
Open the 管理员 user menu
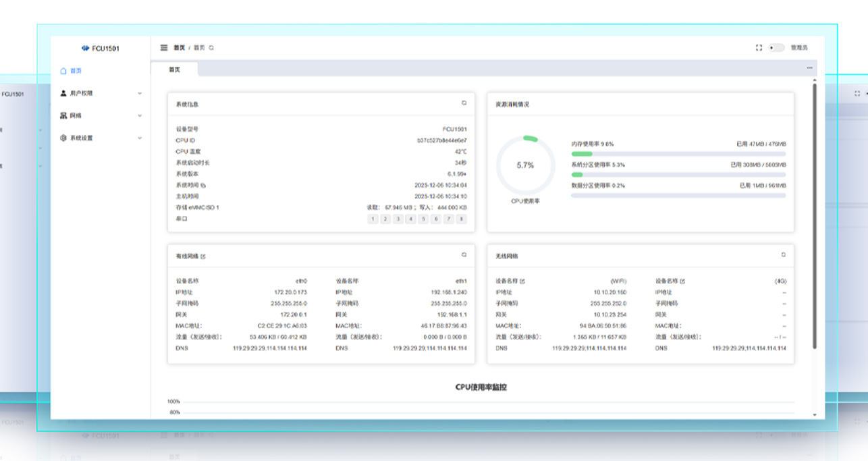coord(799,48)
